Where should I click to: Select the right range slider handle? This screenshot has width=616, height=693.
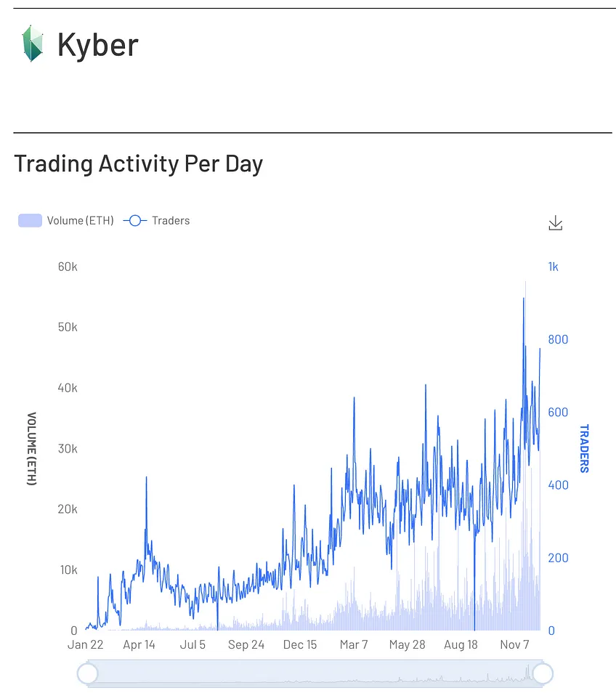(x=543, y=673)
